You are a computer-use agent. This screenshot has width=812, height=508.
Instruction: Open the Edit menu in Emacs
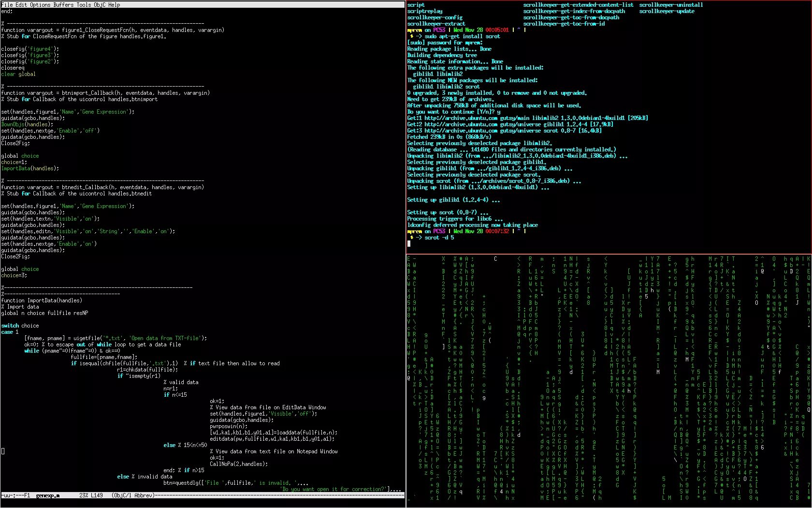(21, 5)
